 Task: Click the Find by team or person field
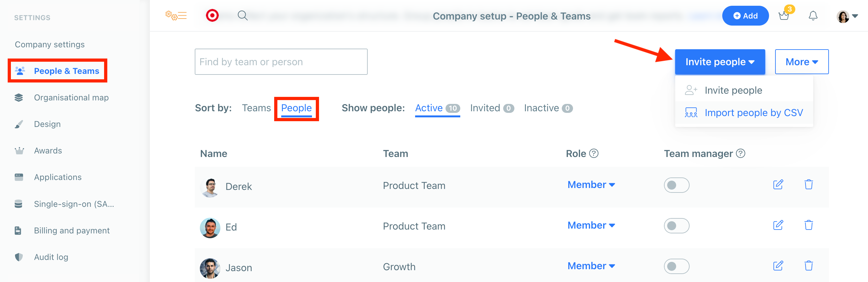(x=281, y=62)
